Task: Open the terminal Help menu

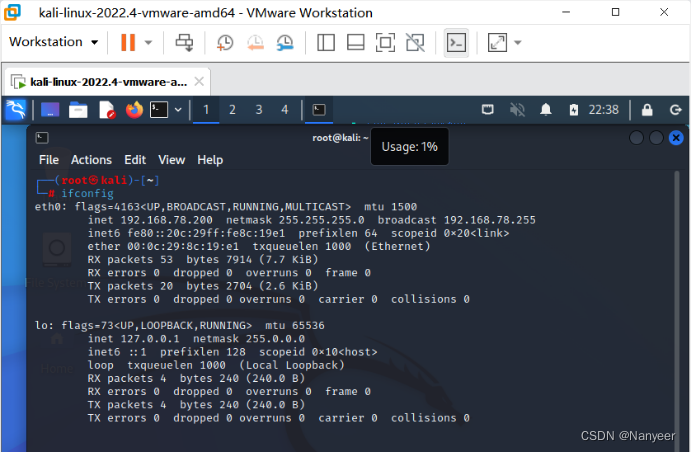Action: [x=210, y=160]
